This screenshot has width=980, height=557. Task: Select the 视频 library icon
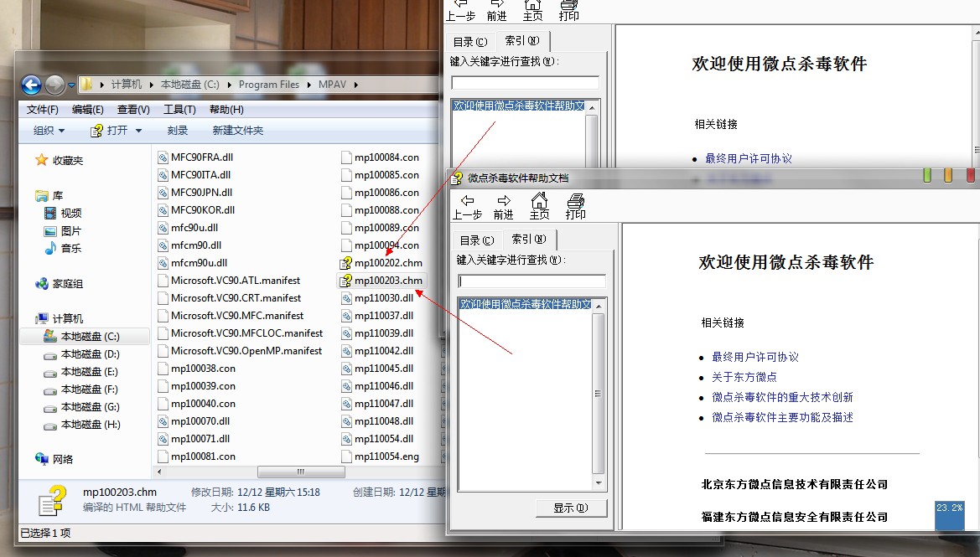click(50, 213)
